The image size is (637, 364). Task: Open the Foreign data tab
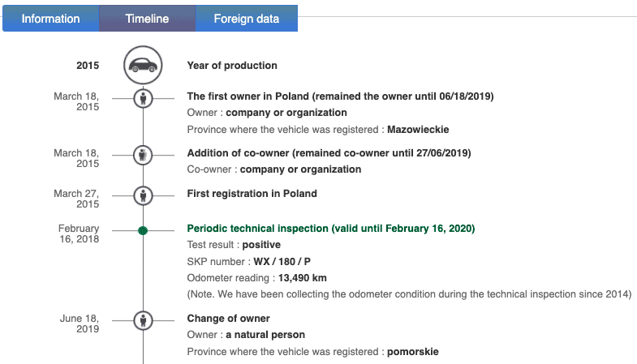point(247,19)
